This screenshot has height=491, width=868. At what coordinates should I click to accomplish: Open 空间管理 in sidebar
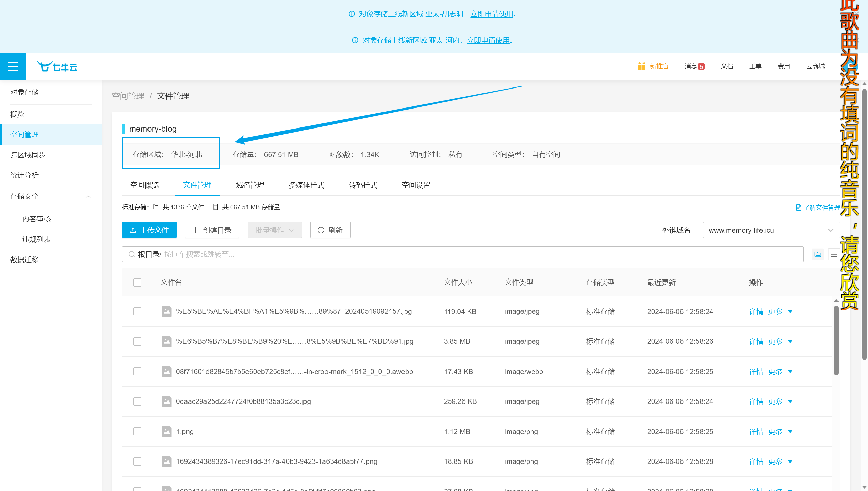pos(51,135)
